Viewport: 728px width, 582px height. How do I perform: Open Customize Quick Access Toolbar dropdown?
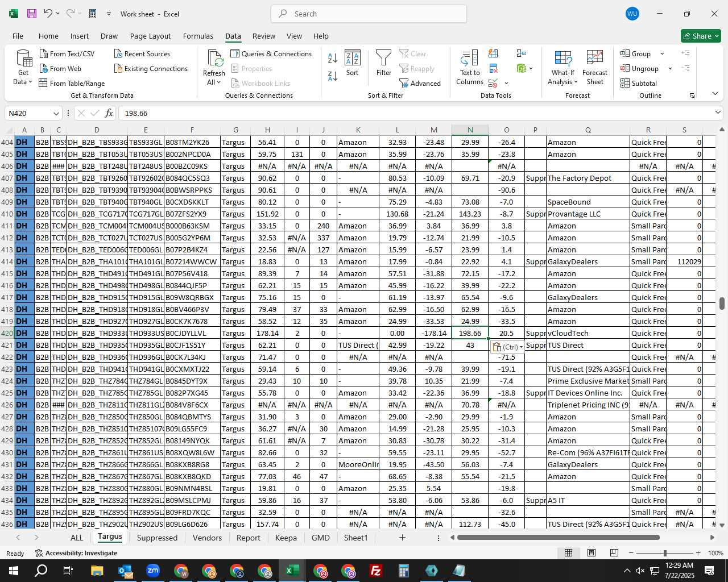pyautogui.click(x=109, y=14)
